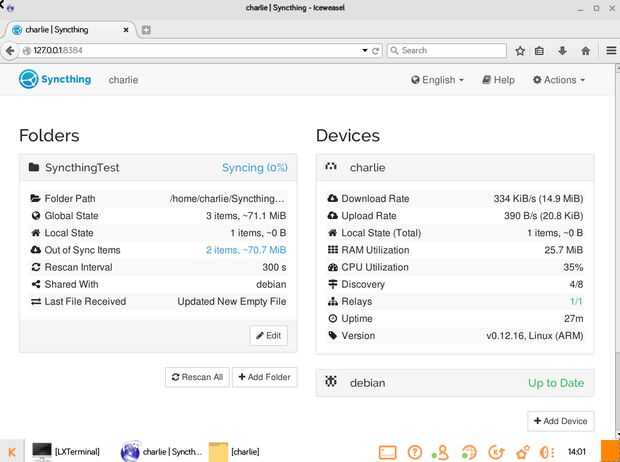Click the Relays 1/1 value

[576, 301]
